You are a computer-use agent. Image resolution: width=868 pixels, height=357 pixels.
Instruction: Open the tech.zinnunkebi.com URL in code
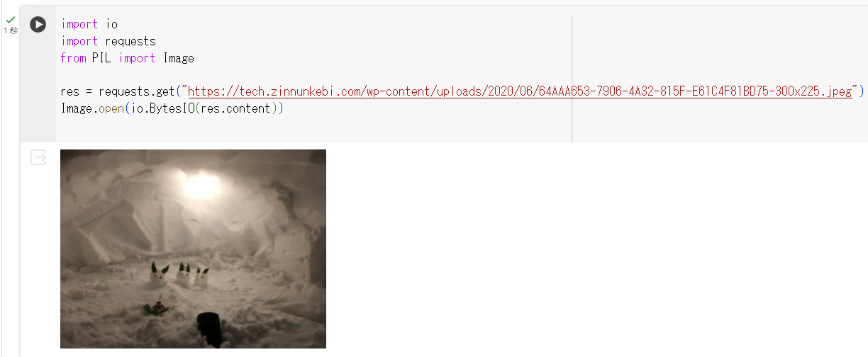click(520, 92)
